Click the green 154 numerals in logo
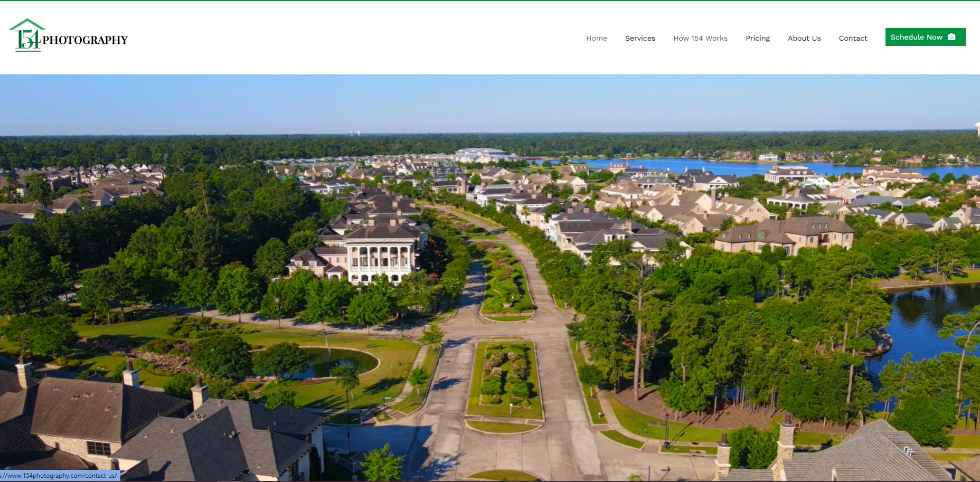980x482 pixels. point(27,40)
